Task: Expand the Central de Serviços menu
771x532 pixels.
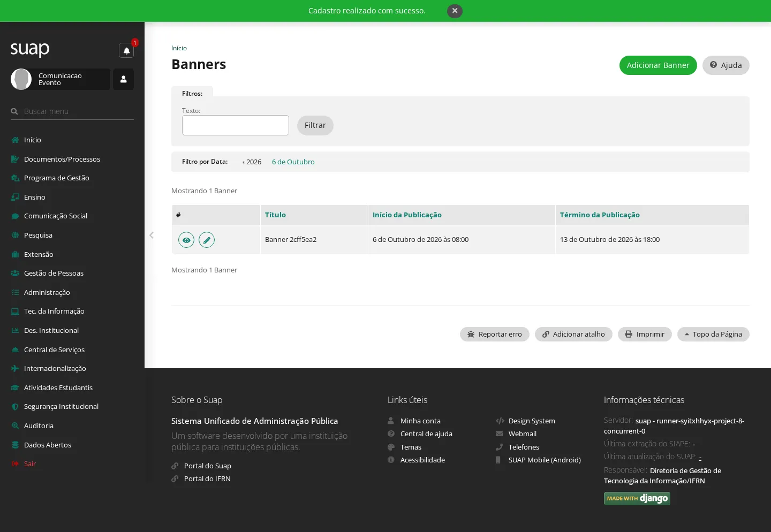Action: (72, 349)
